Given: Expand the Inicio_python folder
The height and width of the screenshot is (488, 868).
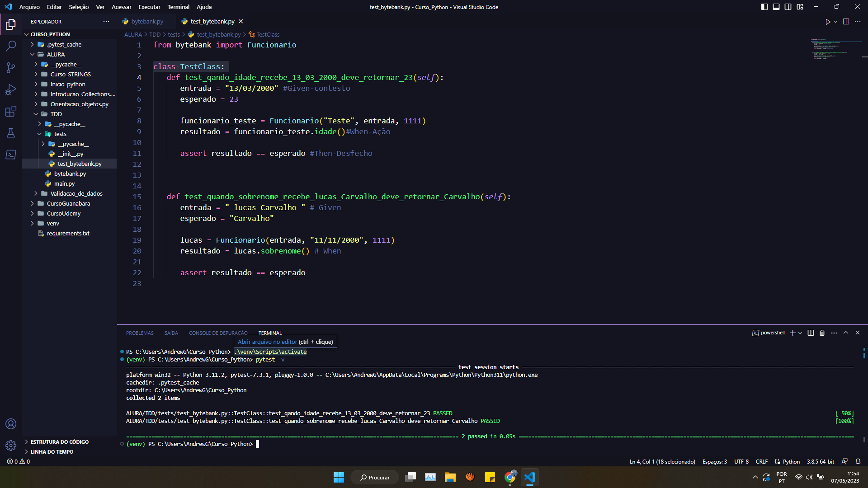Looking at the screenshot, I should pos(36,84).
